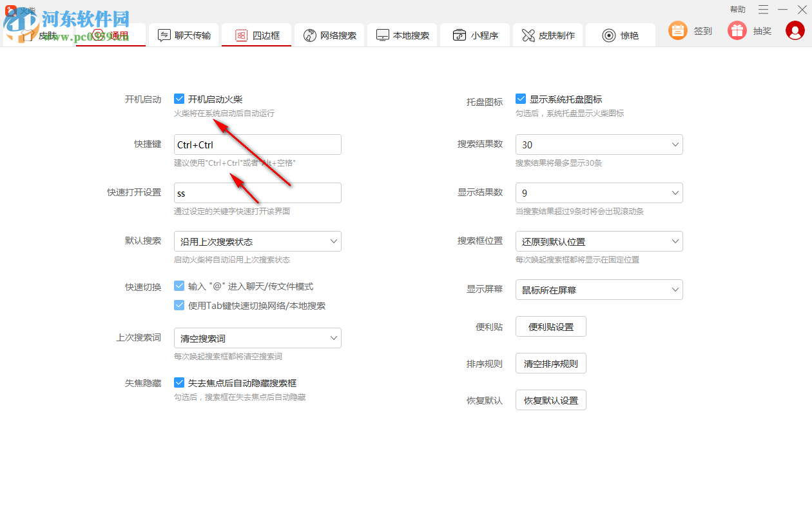Expand the 搜索结果数 dropdown set to 30
The width and height of the screenshot is (812, 516).
(x=599, y=144)
